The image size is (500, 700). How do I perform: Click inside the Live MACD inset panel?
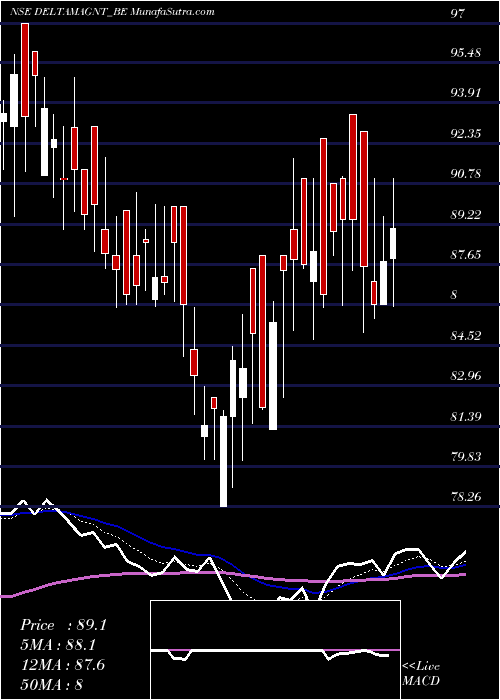pyautogui.click(x=275, y=650)
